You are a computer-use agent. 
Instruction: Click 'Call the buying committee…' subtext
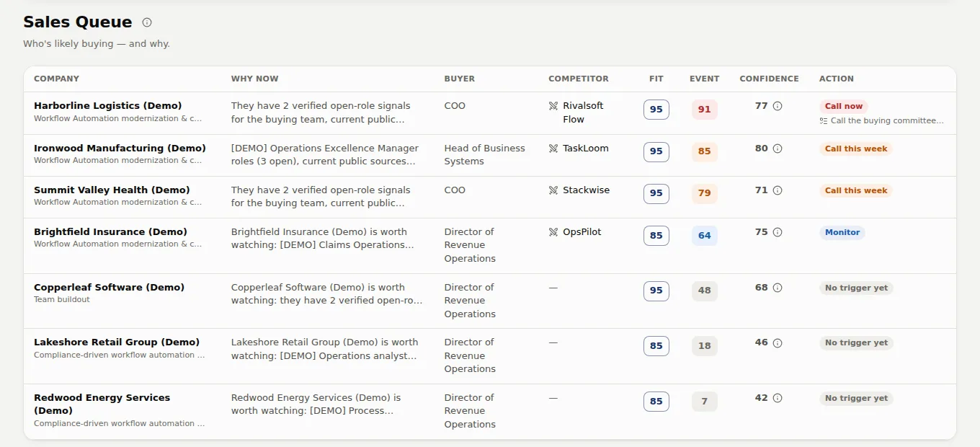point(887,121)
